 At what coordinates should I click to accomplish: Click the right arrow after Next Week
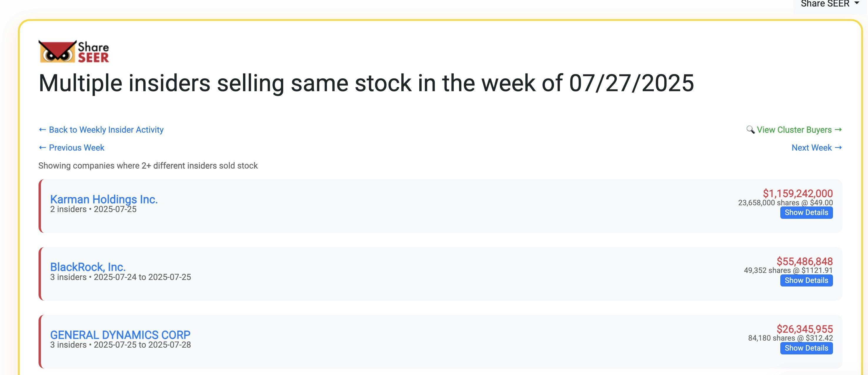pos(838,148)
